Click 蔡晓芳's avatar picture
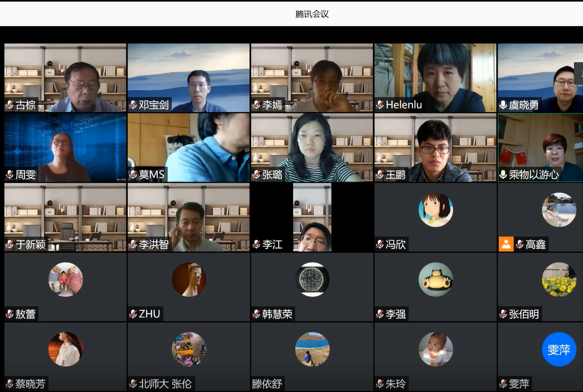583x392 pixels. click(65, 349)
